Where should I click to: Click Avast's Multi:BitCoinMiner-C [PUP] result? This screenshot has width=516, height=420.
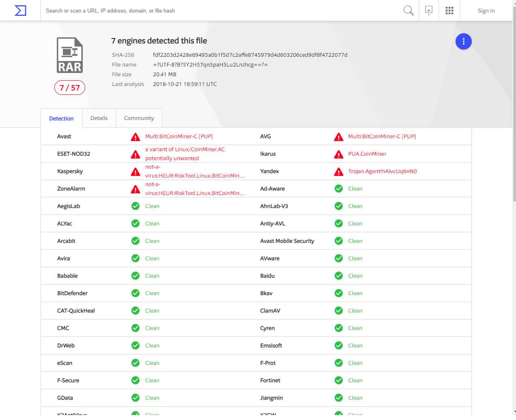tap(179, 137)
